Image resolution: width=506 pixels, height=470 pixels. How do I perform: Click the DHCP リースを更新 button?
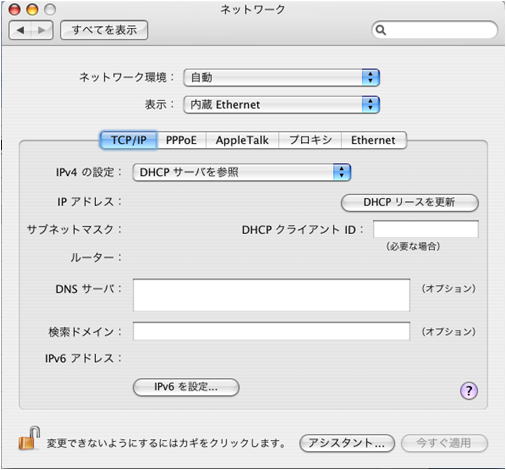pyautogui.click(x=410, y=202)
